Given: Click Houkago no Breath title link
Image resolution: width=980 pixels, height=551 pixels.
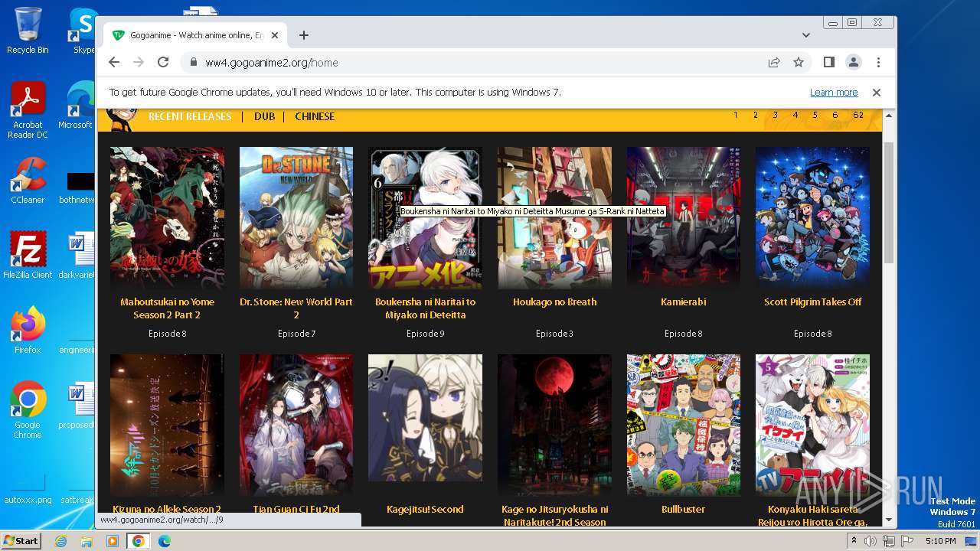Looking at the screenshot, I should pos(554,302).
